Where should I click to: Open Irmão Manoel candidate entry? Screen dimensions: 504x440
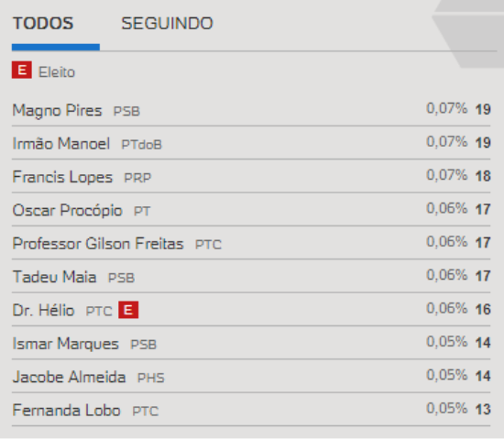tap(61, 143)
